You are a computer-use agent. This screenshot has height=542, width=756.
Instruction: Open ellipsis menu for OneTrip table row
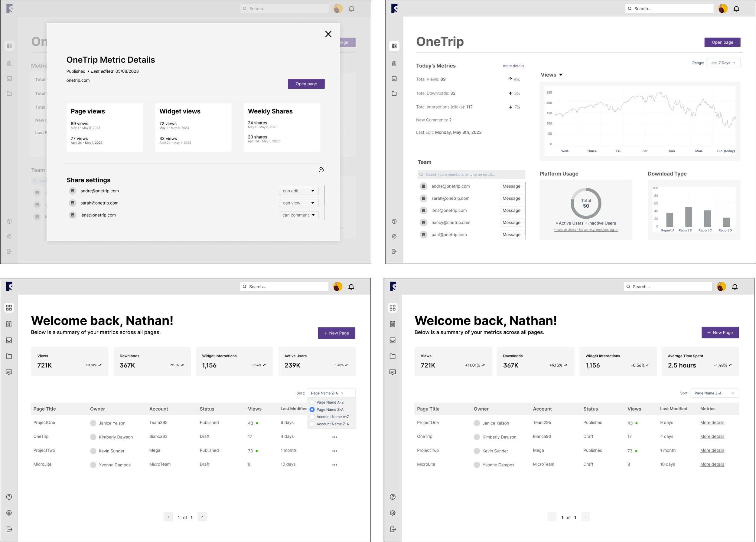coord(334,437)
